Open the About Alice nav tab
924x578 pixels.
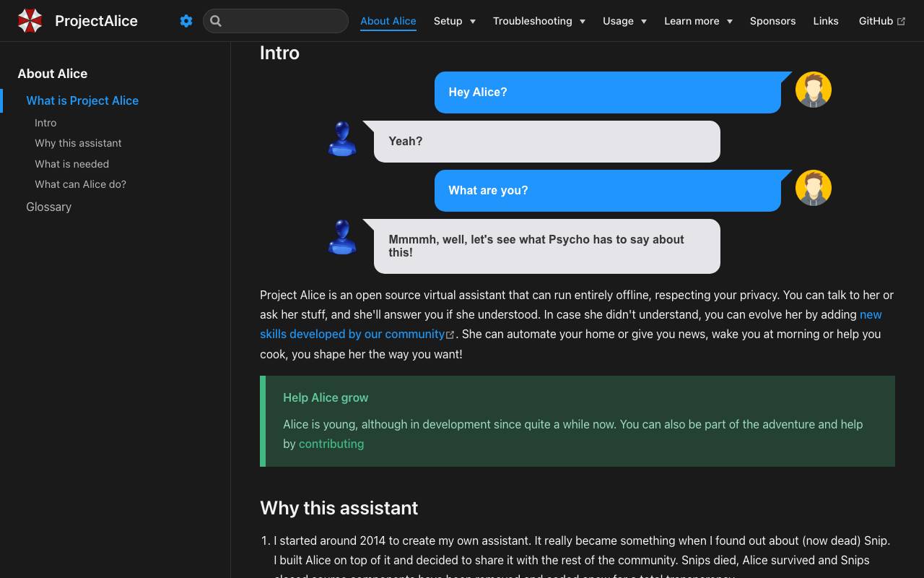(x=388, y=21)
